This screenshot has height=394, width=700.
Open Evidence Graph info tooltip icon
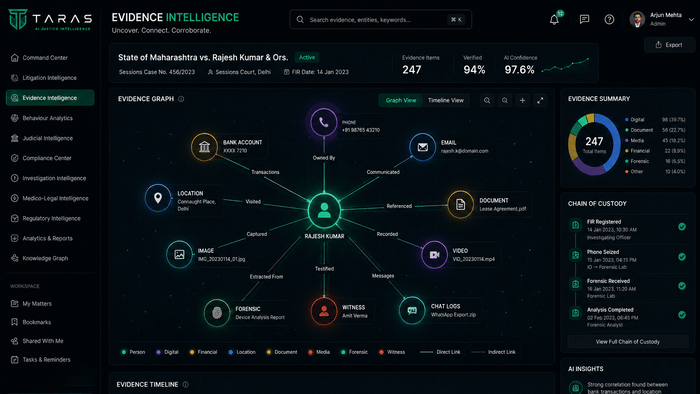181,99
